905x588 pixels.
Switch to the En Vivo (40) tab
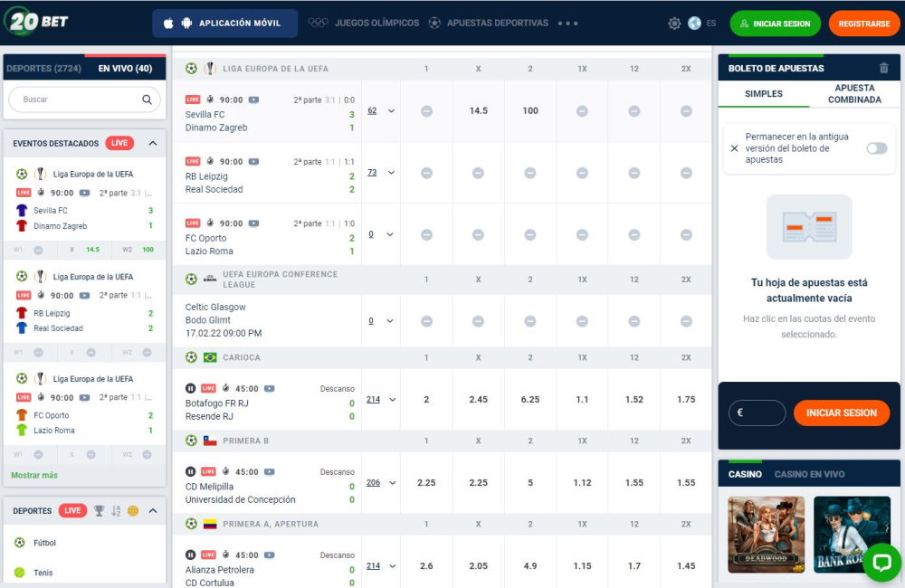[x=125, y=68]
